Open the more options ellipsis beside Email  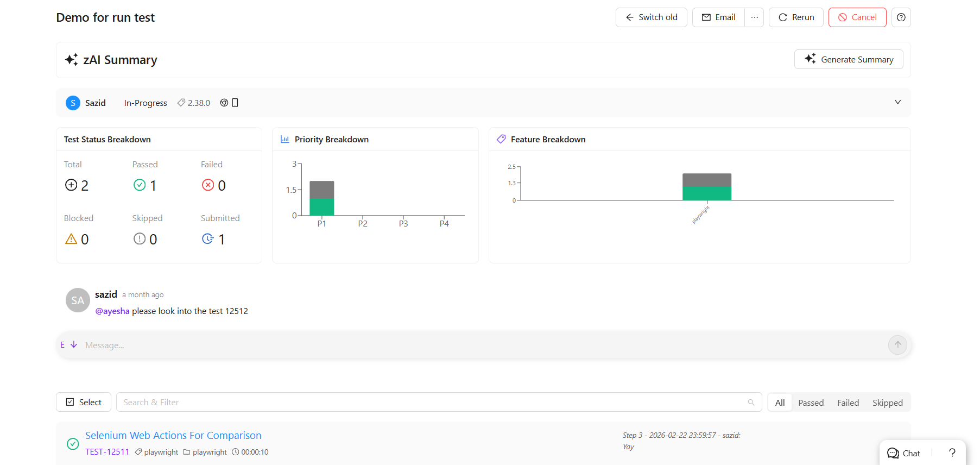(x=755, y=17)
